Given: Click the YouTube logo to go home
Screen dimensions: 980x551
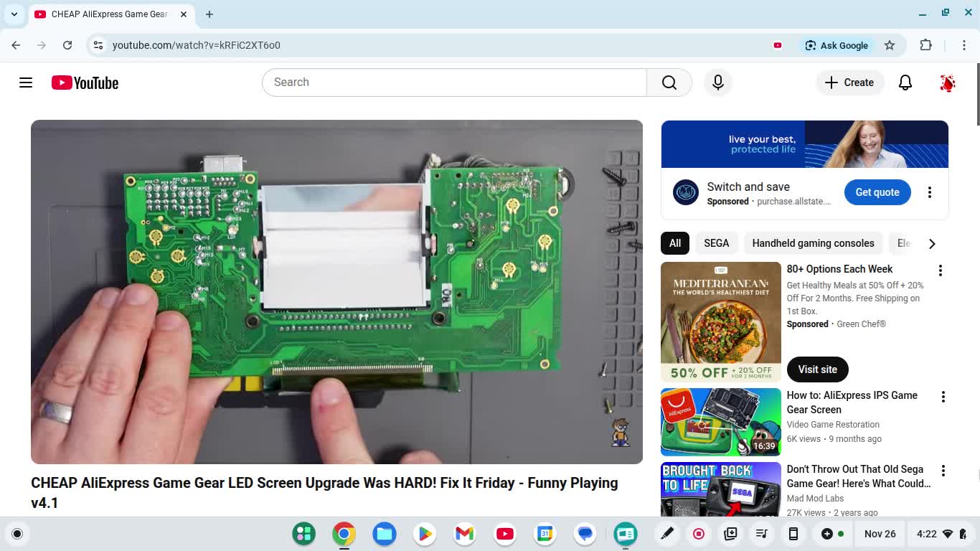Looking at the screenshot, I should coord(85,83).
